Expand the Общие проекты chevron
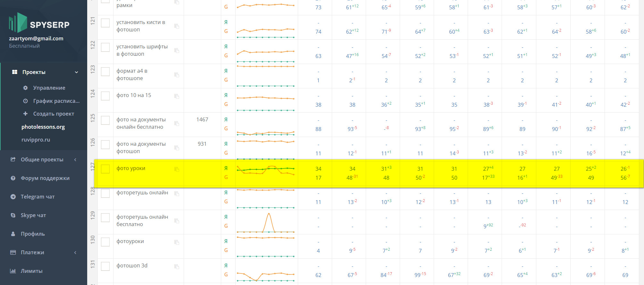This screenshot has height=285, width=644. 75,159
